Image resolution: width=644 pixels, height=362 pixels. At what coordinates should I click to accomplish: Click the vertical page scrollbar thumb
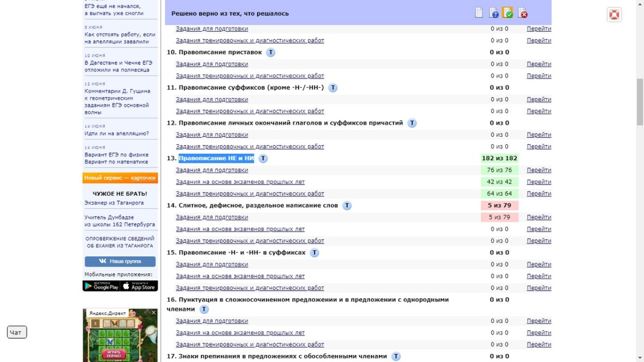click(x=640, y=102)
